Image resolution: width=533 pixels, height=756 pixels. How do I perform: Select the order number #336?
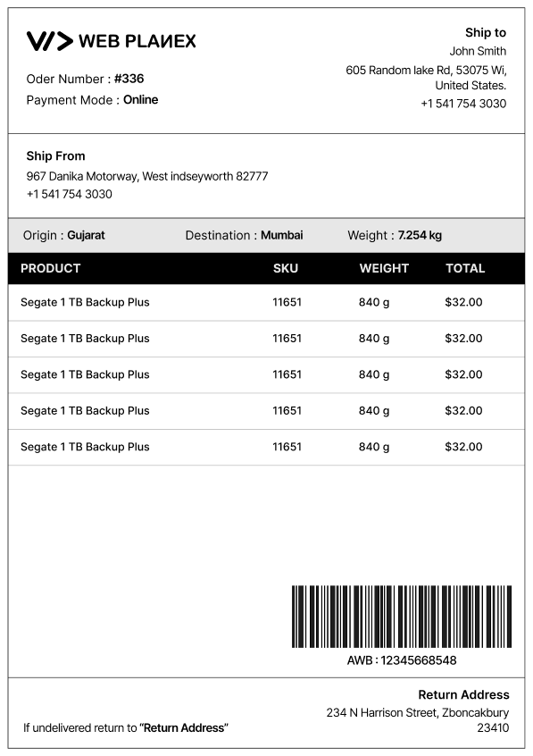click(129, 79)
